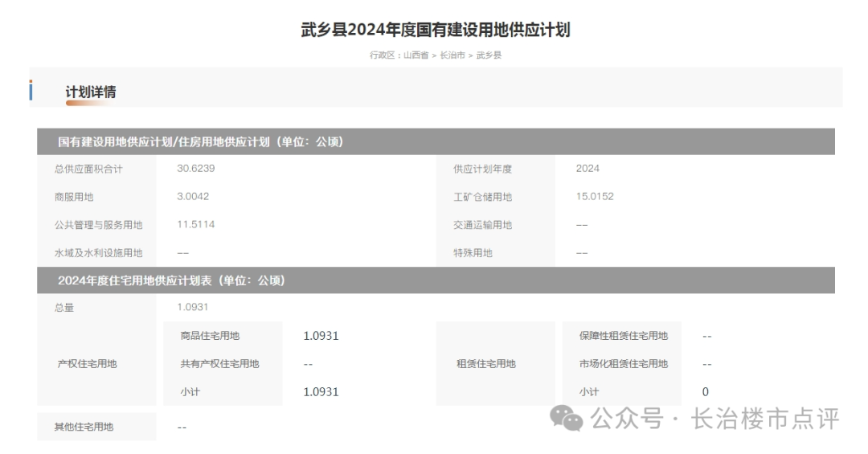Screen dimensions: 868x454
Task: Open the 武乡县 breadcrumb link
Action: click(x=489, y=55)
